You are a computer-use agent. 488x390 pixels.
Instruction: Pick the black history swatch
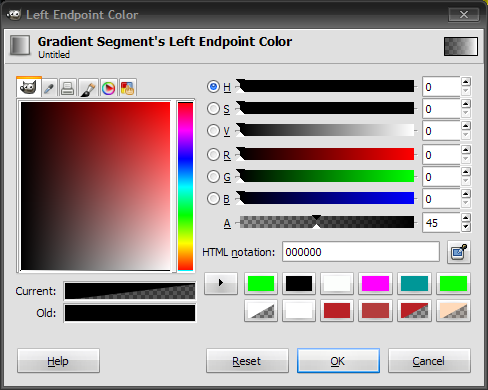pyautogui.click(x=299, y=284)
